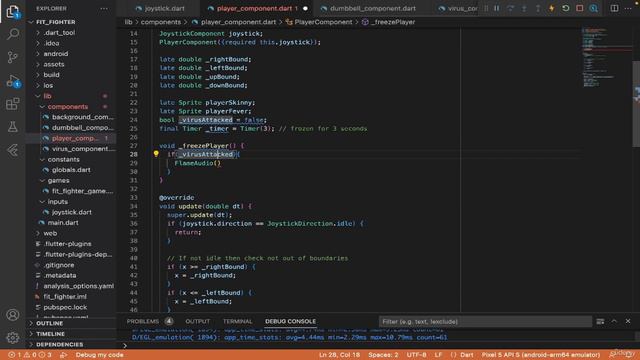Image resolution: width=640 pixels, height=360 pixels.
Task: Open the Flutter/Dart sidebar icon below Testing
Action: [13, 150]
